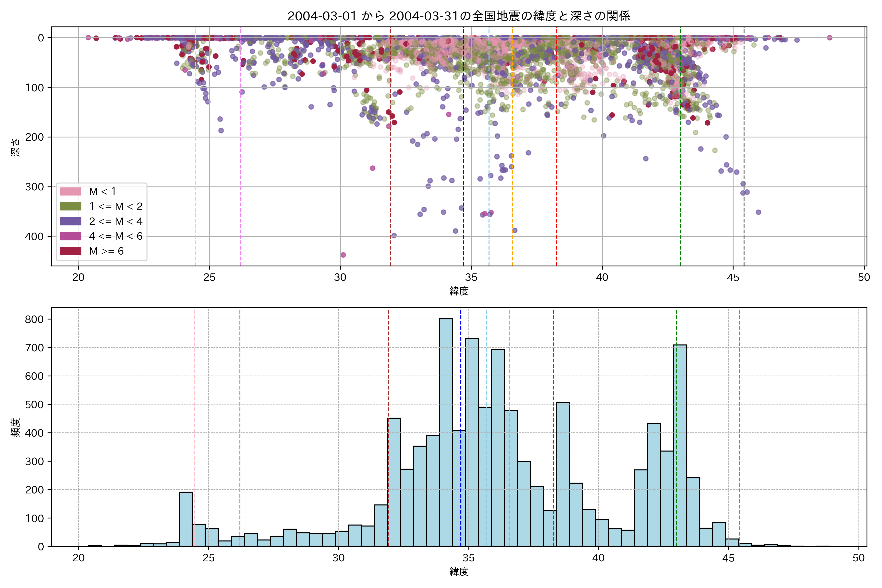Click the 頻度 y-axis label
The width and height of the screenshot is (882, 588).
[x=16, y=428]
